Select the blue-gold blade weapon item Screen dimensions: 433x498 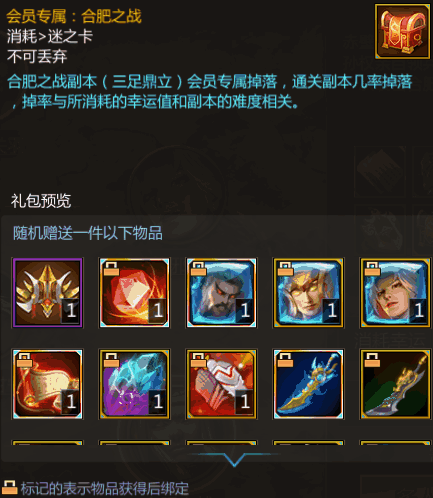point(308,384)
